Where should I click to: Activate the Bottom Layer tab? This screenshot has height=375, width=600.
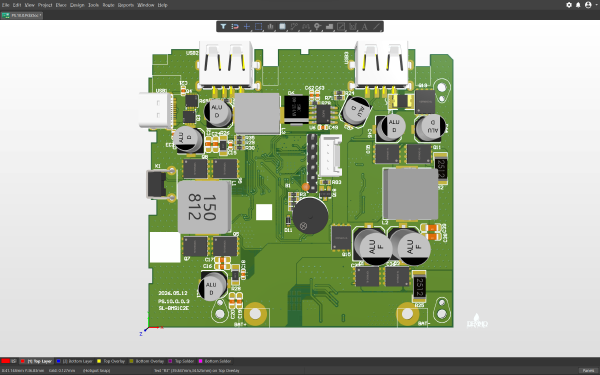pyautogui.click(x=75, y=361)
